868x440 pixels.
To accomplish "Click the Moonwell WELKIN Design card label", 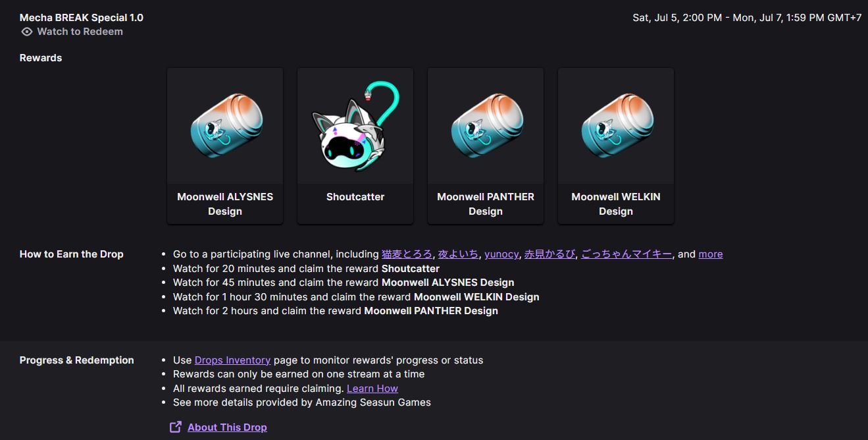I will (616, 204).
